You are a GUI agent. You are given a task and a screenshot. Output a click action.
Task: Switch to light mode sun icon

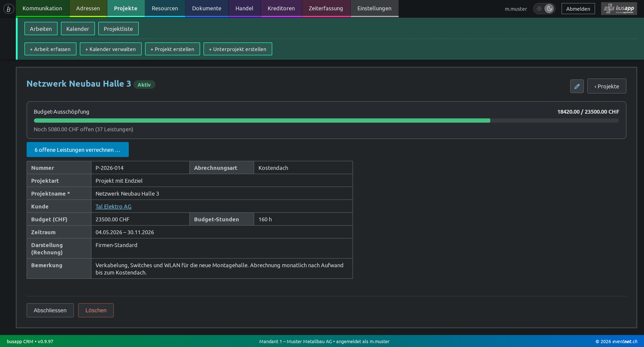pos(539,9)
